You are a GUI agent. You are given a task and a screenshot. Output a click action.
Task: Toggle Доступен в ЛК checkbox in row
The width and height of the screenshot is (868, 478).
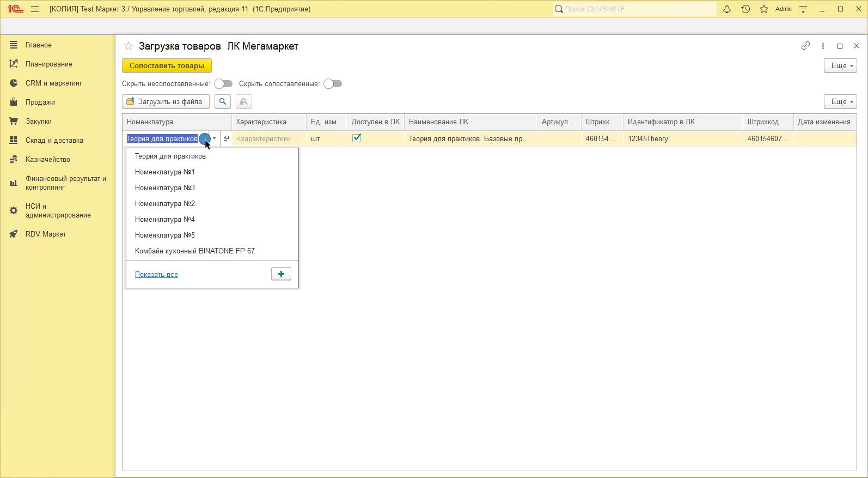(357, 138)
